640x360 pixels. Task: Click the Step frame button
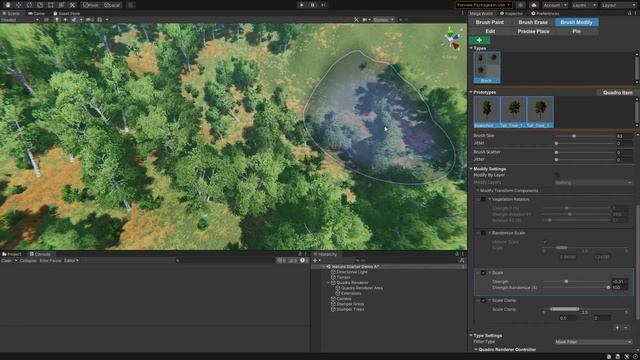(323, 5)
